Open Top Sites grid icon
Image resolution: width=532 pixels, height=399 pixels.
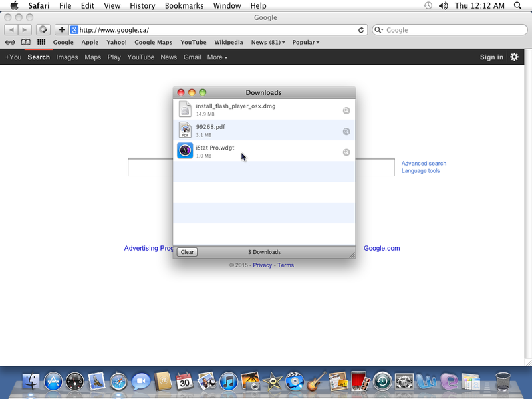click(x=41, y=42)
